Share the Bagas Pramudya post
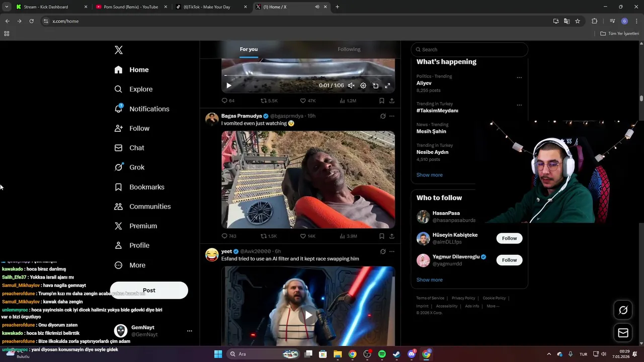Image resolution: width=644 pixels, height=362 pixels. coord(392,236)
